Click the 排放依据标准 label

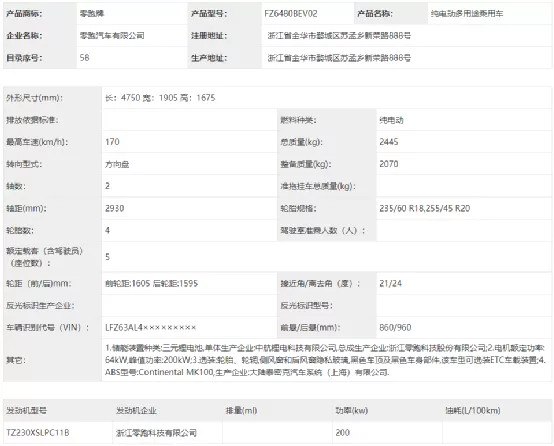point(32,120)
